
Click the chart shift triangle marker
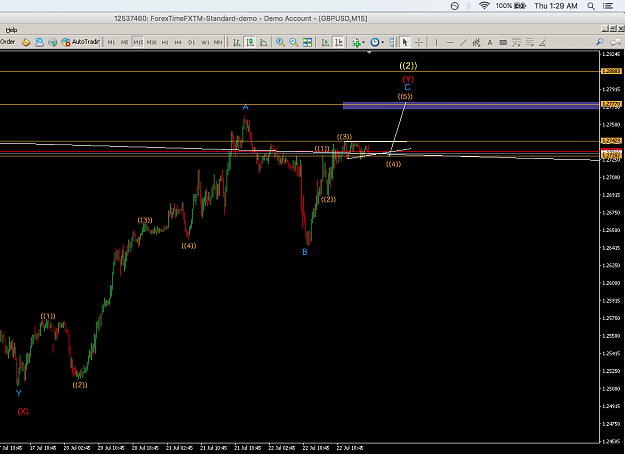(x=369, y=52)
